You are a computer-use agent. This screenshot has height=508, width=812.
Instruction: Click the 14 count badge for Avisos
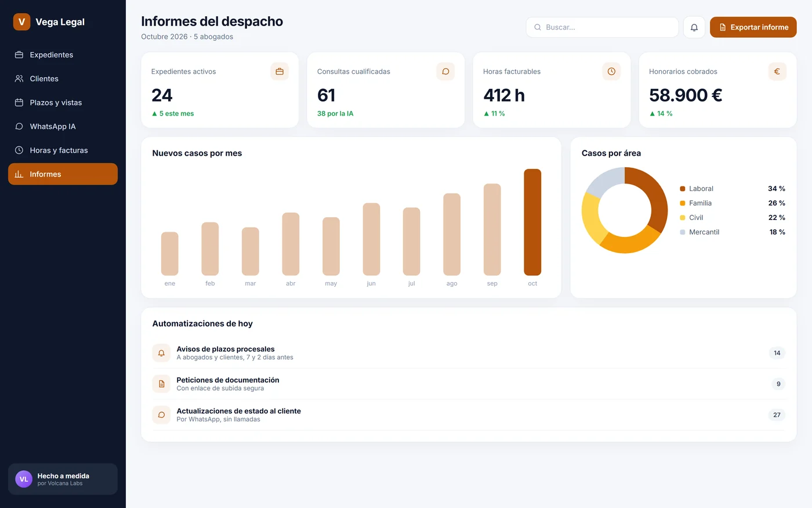point(777,353)
